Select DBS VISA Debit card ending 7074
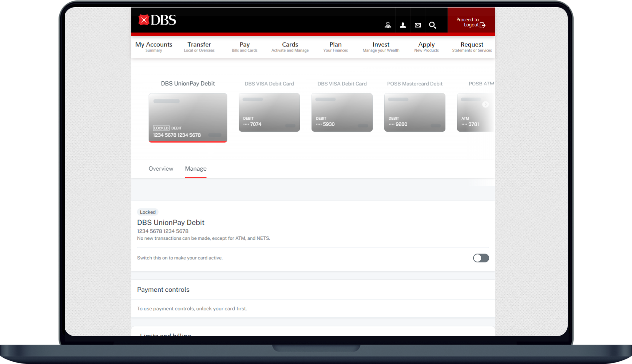 pyautogui.click(x=269, y=112)
